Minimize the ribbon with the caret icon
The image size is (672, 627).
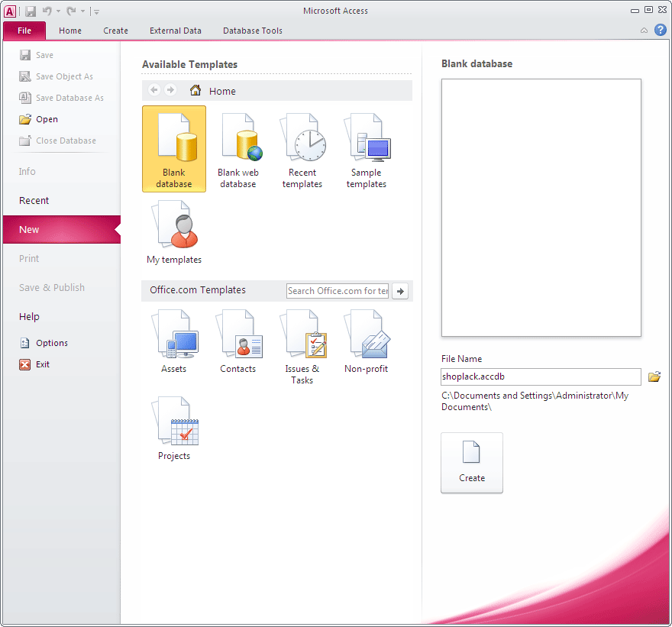pyautogui.click(x=644, y=31)
